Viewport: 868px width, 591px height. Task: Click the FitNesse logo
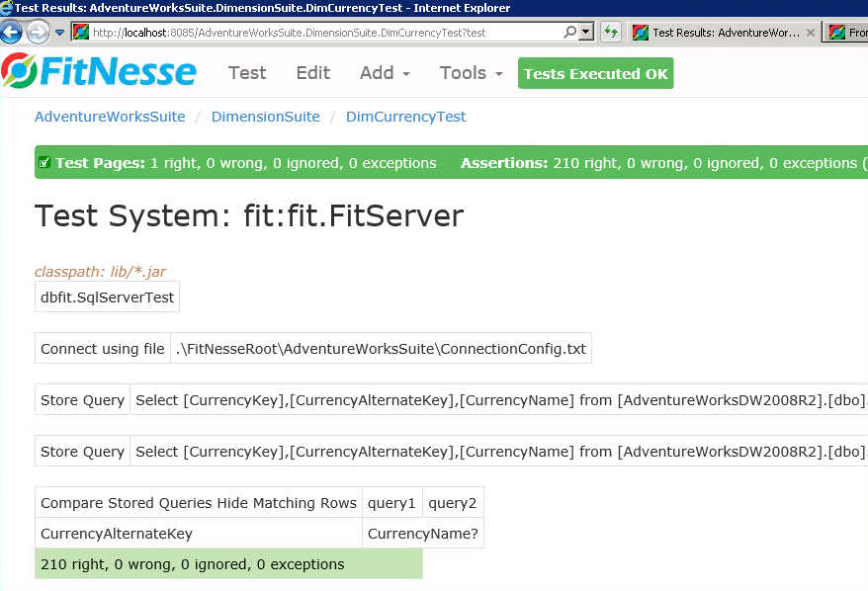pyautogui.click(x=99, y=72)
